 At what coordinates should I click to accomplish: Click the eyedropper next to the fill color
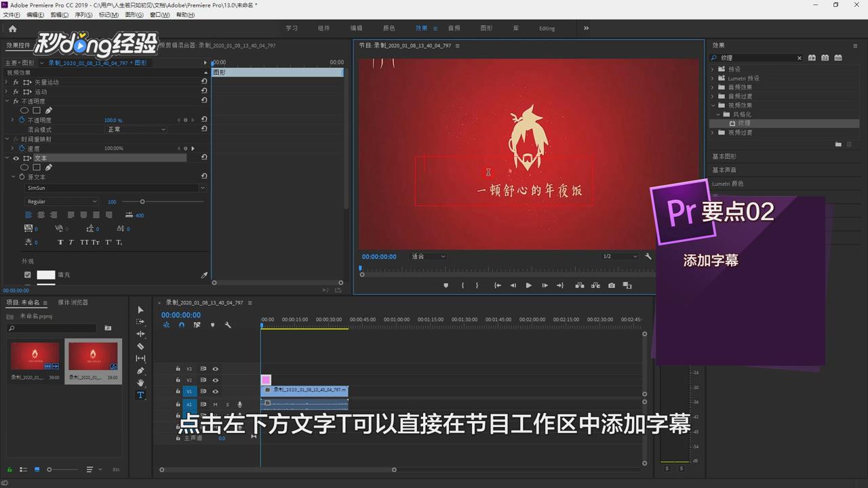(x=204, y=275)
